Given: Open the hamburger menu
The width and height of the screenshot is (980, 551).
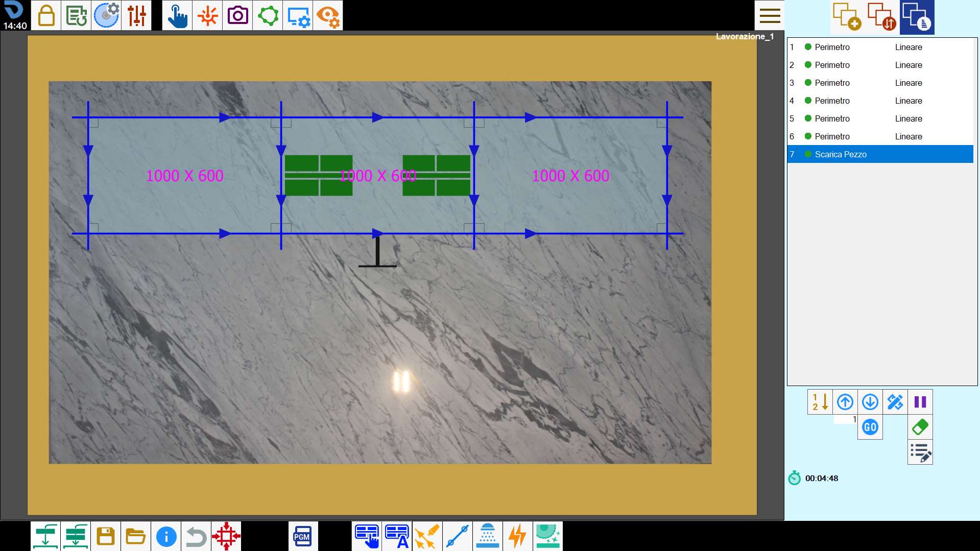Looking at the screenshot, I should (x=770, y=15).
